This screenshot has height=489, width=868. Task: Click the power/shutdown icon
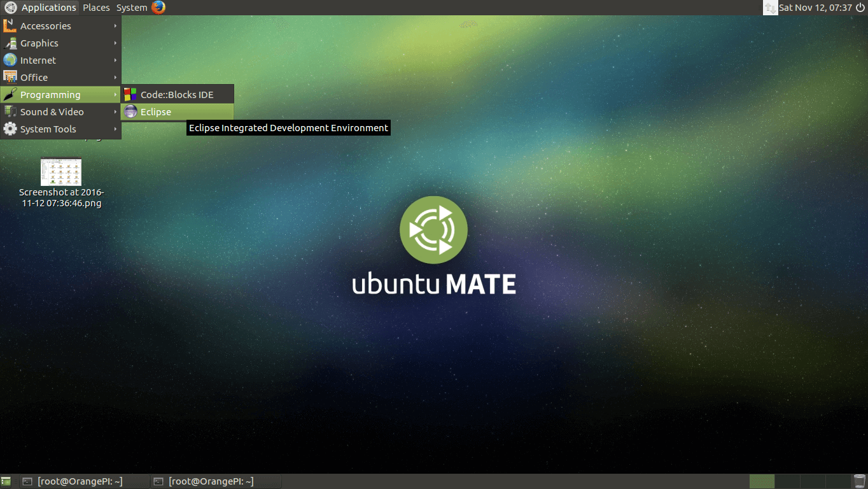tap(860, 8)
